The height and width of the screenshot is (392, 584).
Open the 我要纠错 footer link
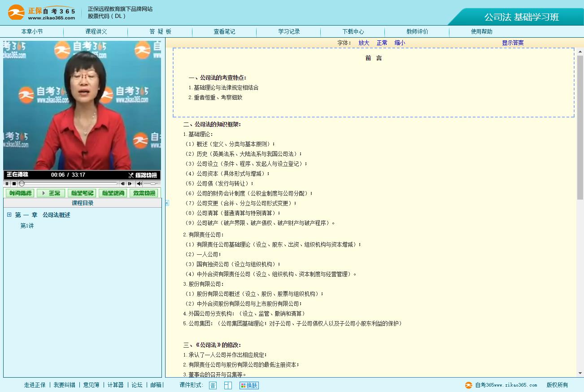coord(65,385)
